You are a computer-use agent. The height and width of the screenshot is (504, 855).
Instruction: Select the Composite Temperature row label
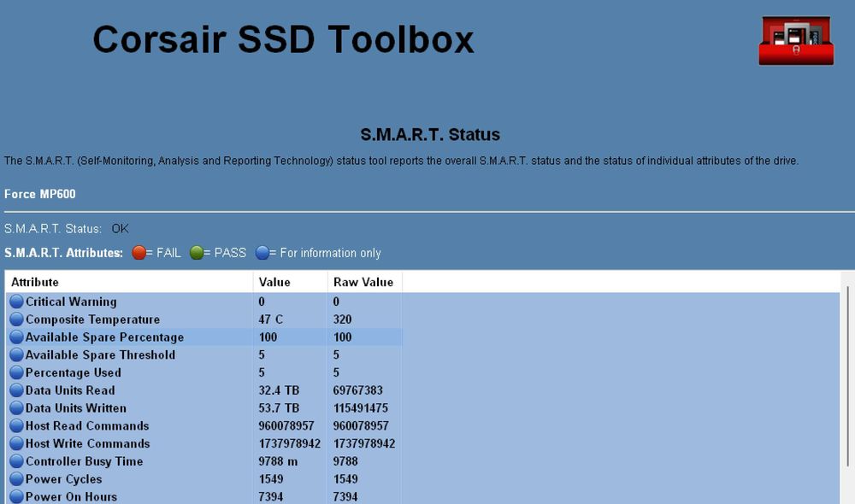point(92,319)
